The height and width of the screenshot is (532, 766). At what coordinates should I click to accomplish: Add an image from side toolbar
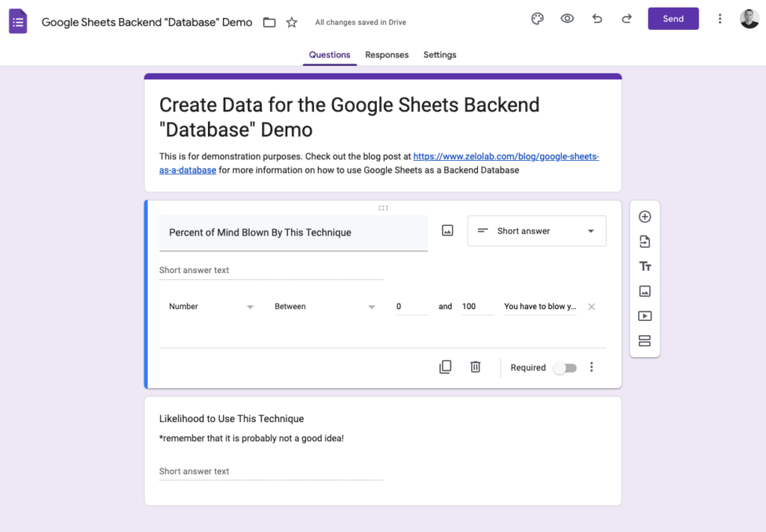coord(645,292)
